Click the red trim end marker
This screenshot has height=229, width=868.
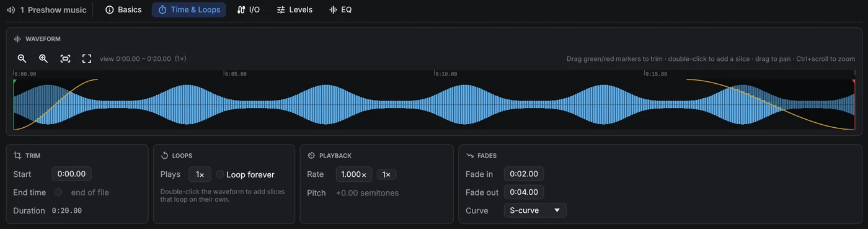(853, 83)
